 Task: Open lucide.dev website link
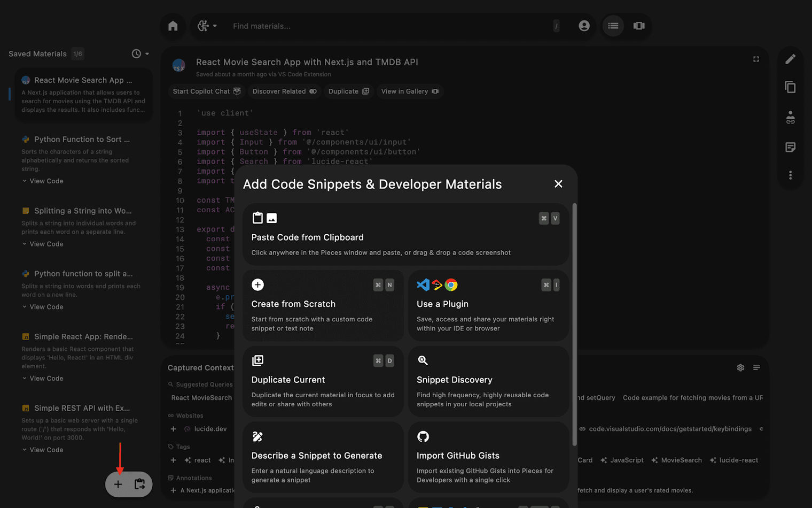pos(210,429)
